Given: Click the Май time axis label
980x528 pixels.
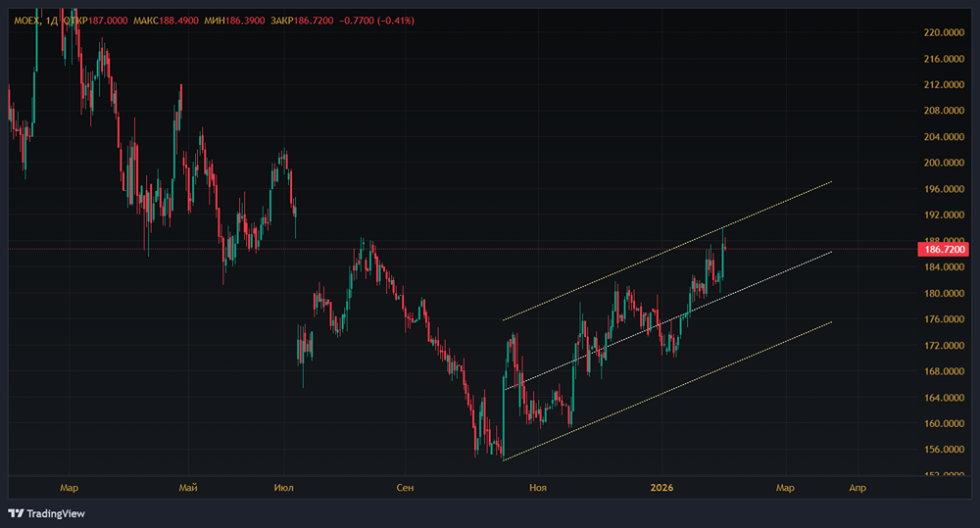Looking at the screenshot, I should point(188,488).
